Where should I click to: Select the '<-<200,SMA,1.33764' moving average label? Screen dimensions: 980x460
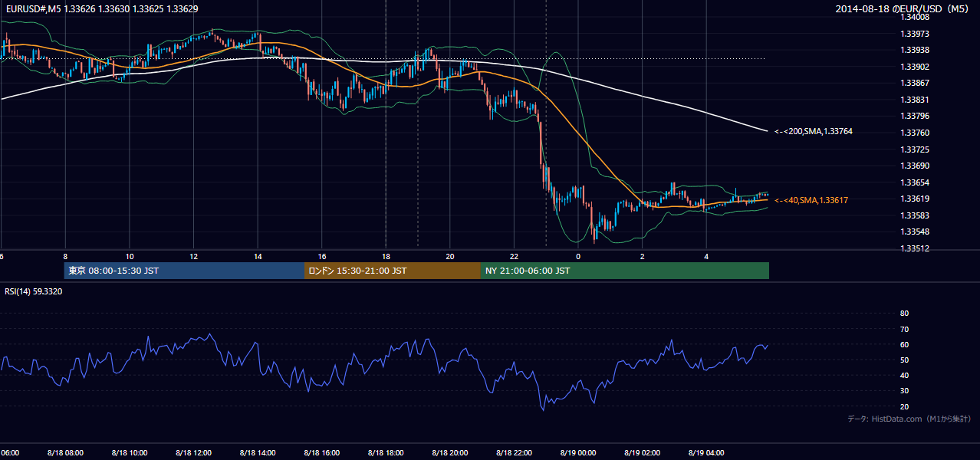814,132
